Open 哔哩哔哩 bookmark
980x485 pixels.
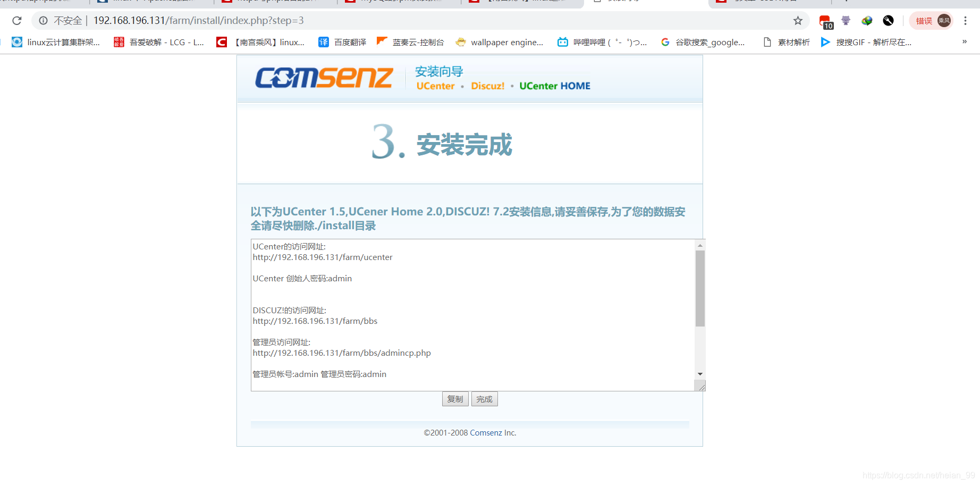click(x=602, y=42)
